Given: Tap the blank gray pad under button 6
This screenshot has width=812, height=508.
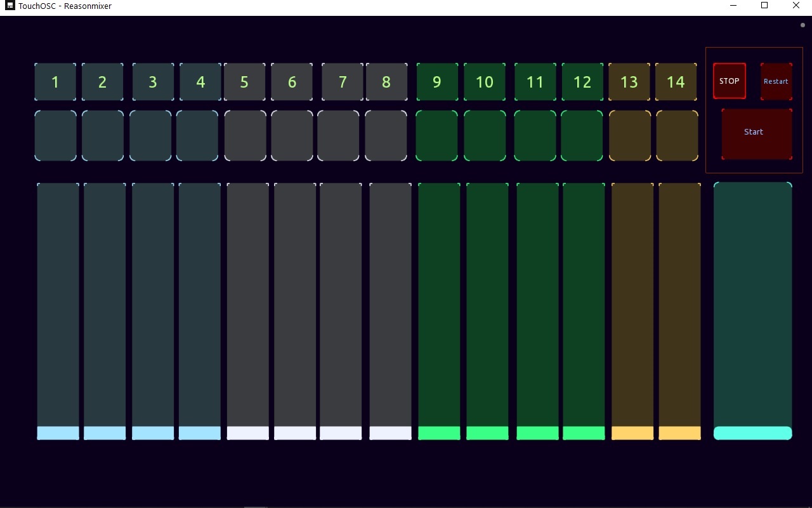Looking at the screenshot, I should click(292, 136).
